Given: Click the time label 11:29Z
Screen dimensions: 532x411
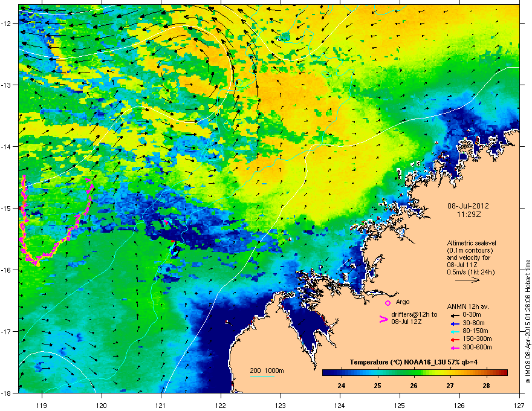Looking at the screenshot, I should point(469,215).
